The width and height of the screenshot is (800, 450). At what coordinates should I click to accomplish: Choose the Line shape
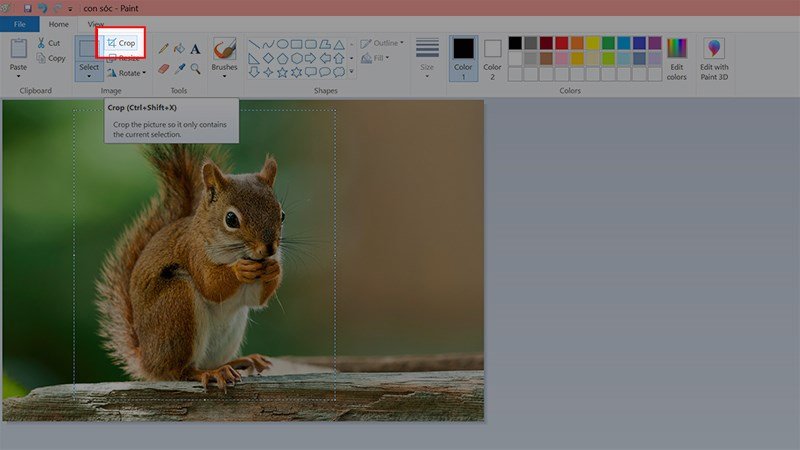pos(254,44)
